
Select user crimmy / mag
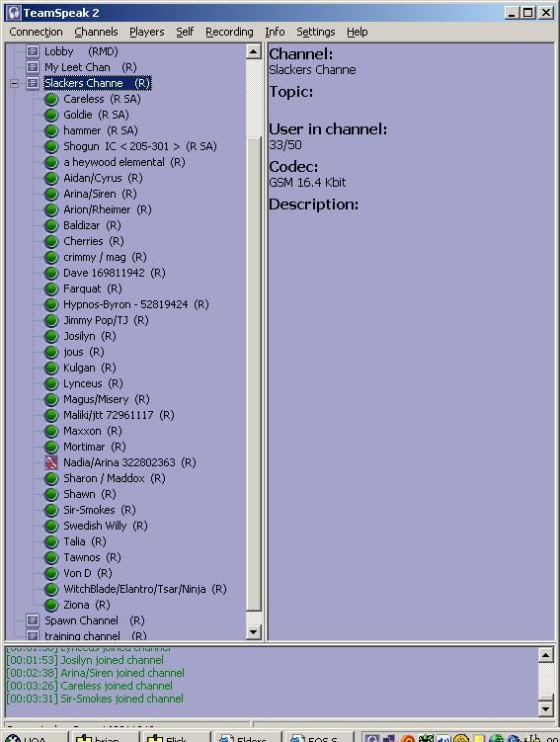click(105, 257)
